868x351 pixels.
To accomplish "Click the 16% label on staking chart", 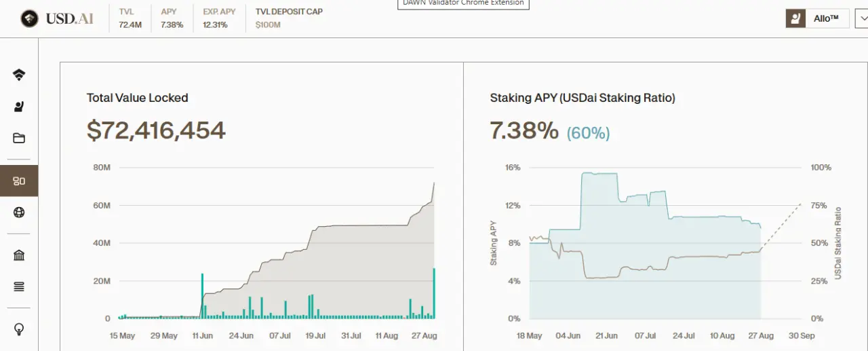I will 513,167.
